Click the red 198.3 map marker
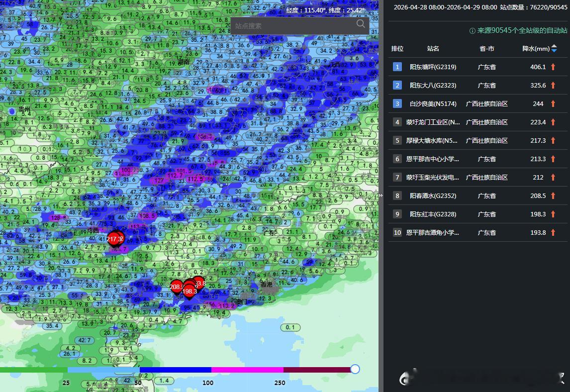This screenshot has width=570, height=392. click(190, 291)
